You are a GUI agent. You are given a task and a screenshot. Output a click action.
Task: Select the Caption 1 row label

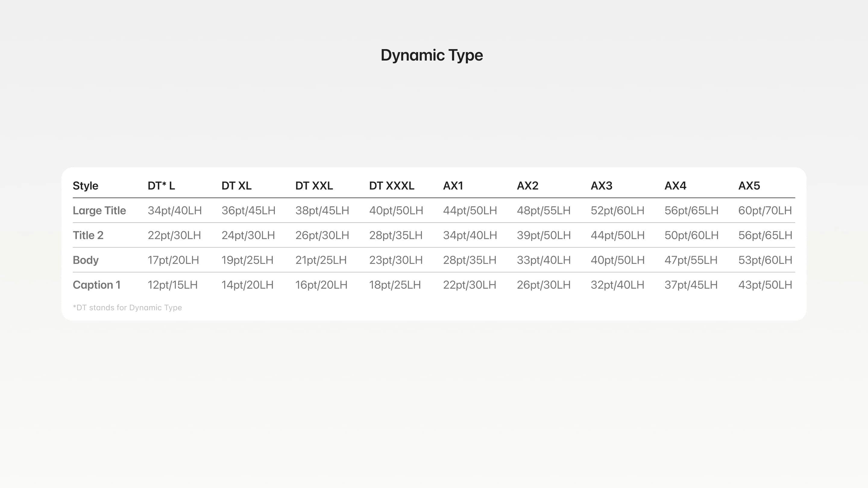click(x=97, y=285)
